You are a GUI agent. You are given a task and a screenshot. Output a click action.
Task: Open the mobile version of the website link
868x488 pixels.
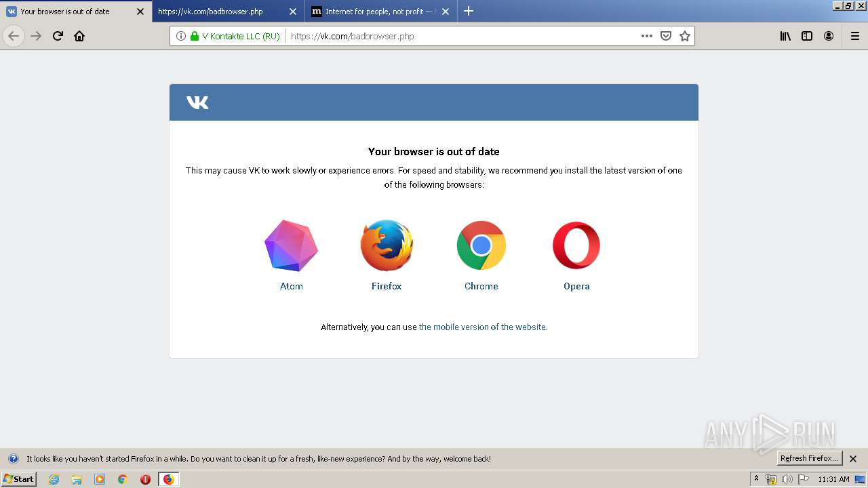click(x=482, y=327)
